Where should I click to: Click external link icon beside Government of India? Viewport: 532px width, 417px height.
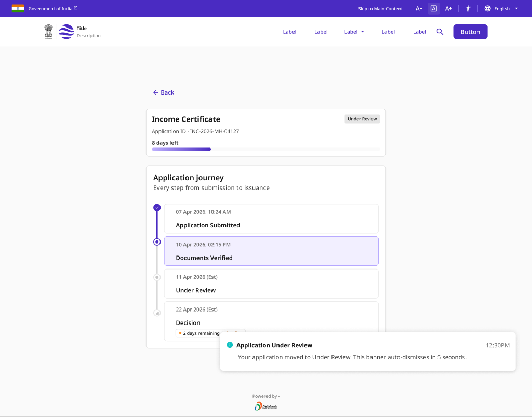[76, 8]
